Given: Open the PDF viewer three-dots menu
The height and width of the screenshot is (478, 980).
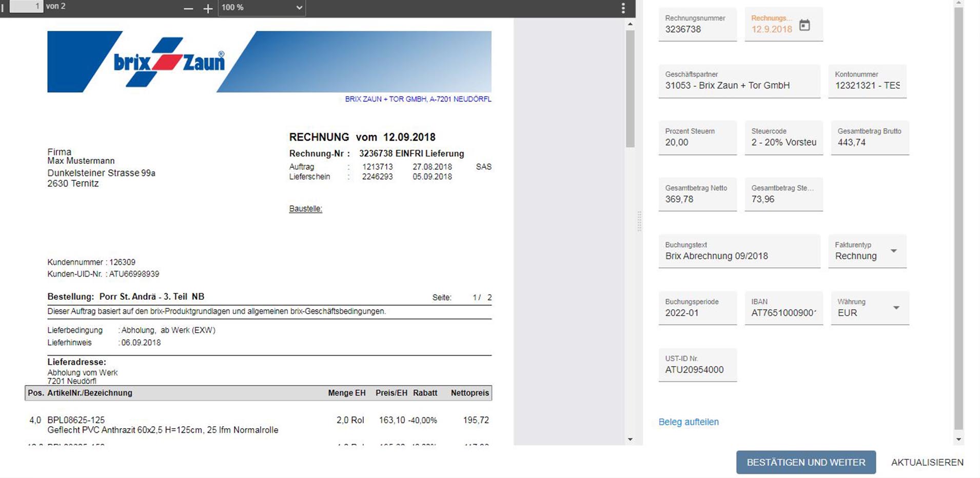Looking at the screenshot, I should tap(623, 8).
